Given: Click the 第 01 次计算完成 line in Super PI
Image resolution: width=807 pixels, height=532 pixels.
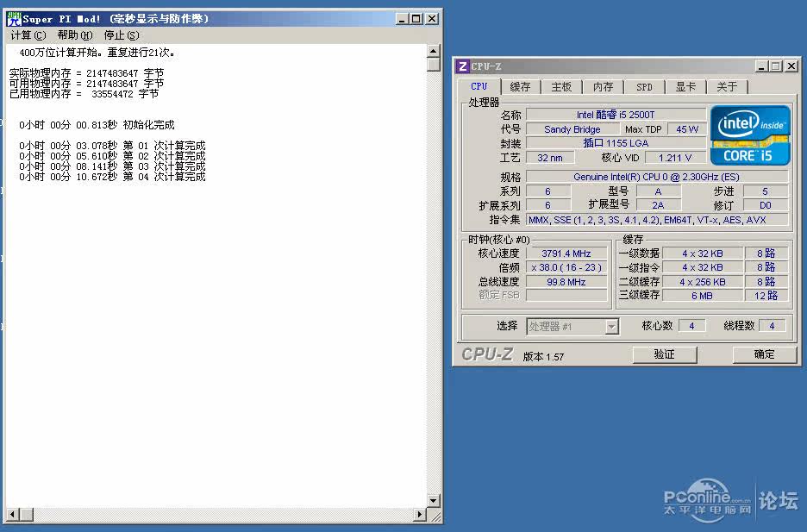Looking at the screenshot, I should point(112,146).
